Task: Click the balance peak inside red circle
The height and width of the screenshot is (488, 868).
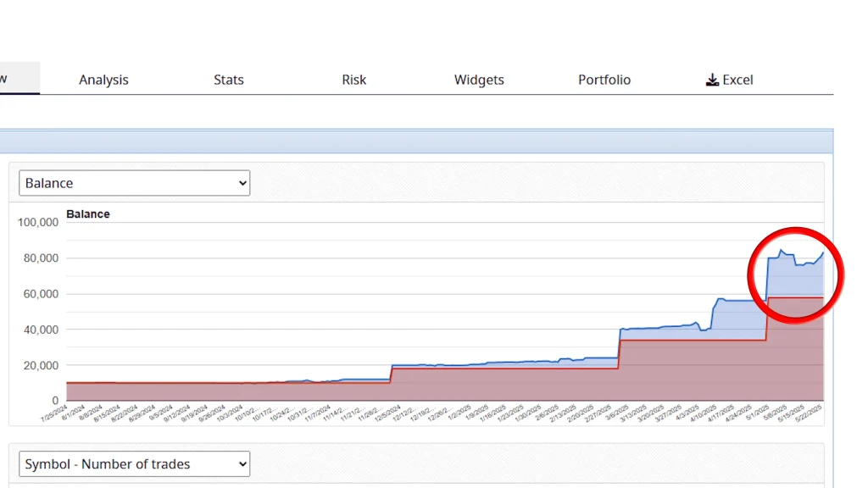Action: [781, 250]
